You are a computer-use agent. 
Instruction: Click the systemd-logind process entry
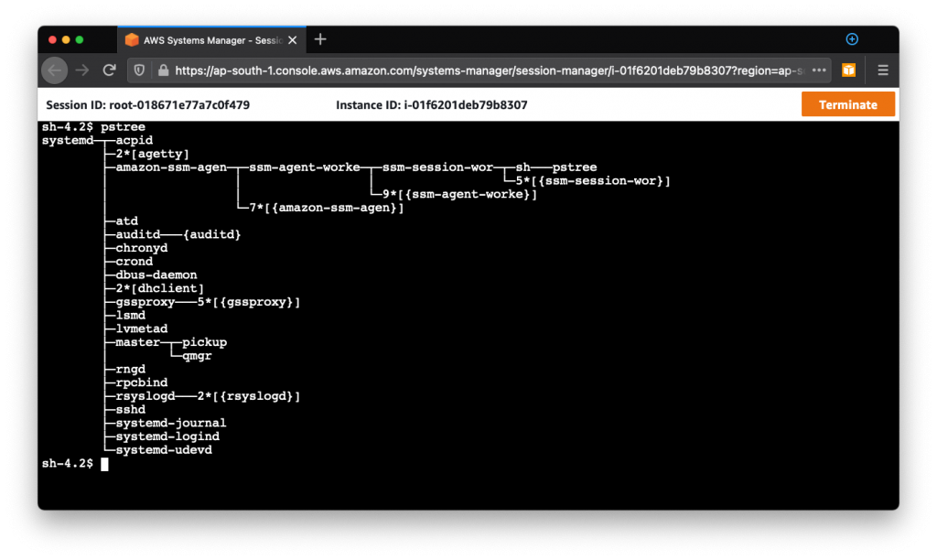click(167, 436)
